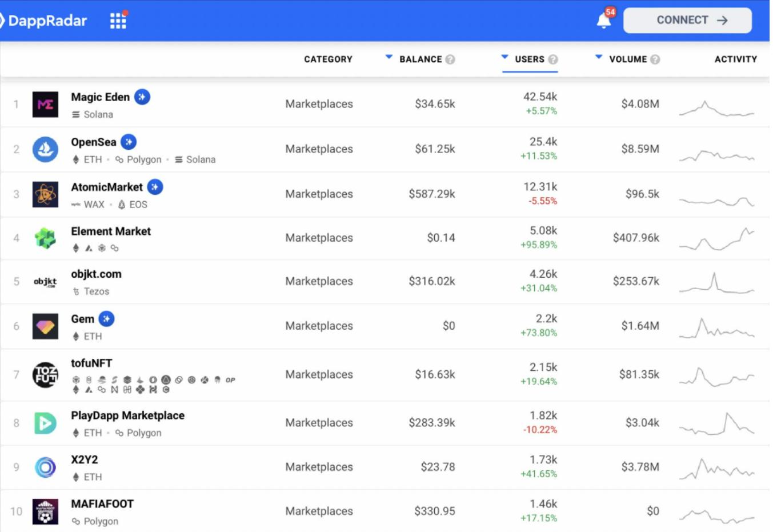Screen dimensions: 773x532
Task: Click the Magic Eden logo icon
Action: 45,104
